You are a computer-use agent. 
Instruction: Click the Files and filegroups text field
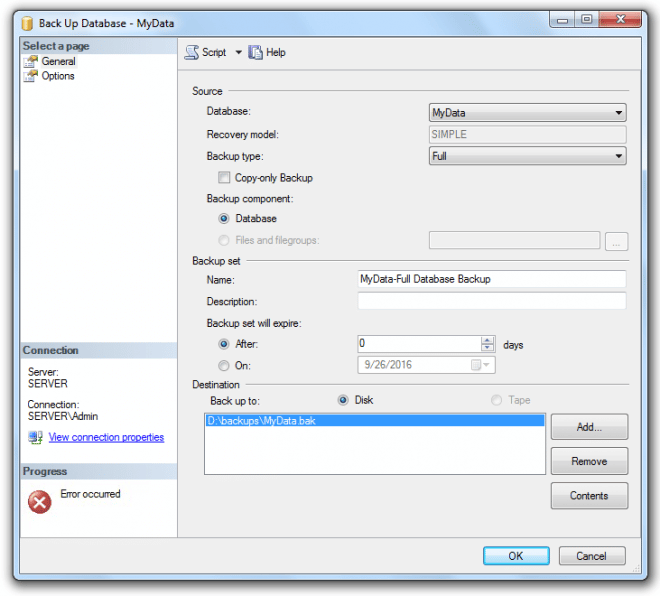point(514,240)
